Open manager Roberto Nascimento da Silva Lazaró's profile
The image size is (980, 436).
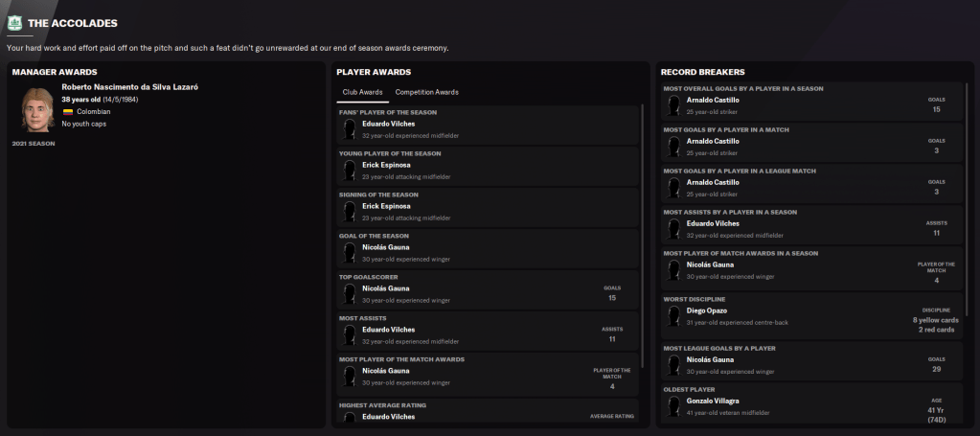[x=129, y=87]
